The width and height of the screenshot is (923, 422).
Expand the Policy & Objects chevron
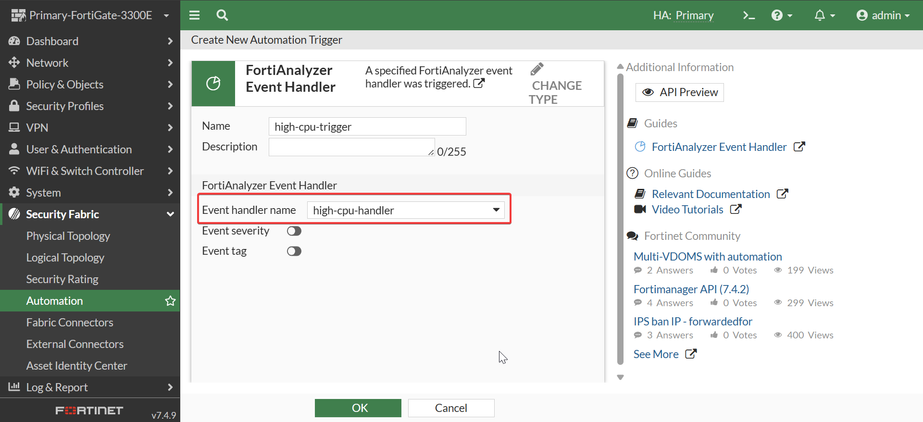[x=170, y=85]
